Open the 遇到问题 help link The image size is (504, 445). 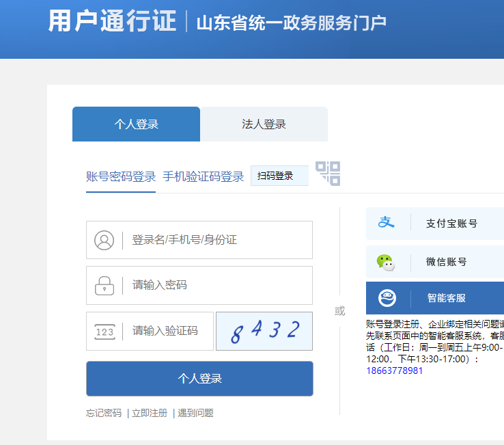pyautogui.click(x=196, y=413)
